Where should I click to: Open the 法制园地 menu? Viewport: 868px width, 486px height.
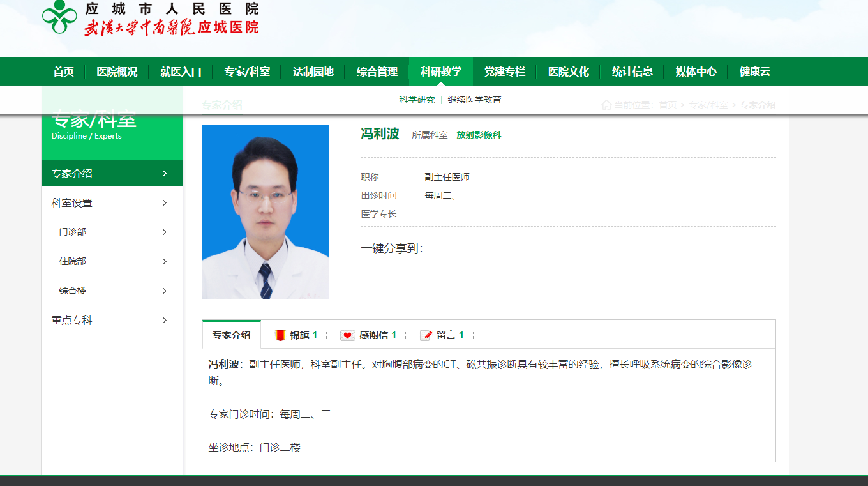[x=313, y=72]
